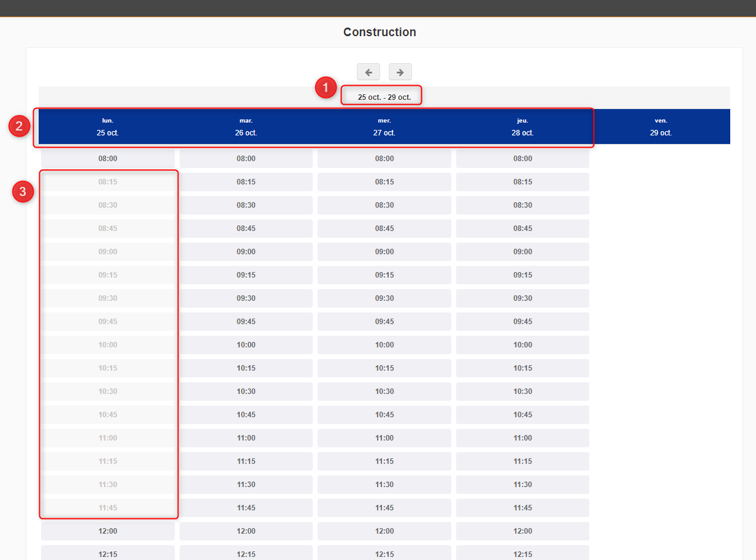Viewport: 756px width, 560px height.
Task: Click the 08:00 slot on Thursday
Action: coord(522,159)
